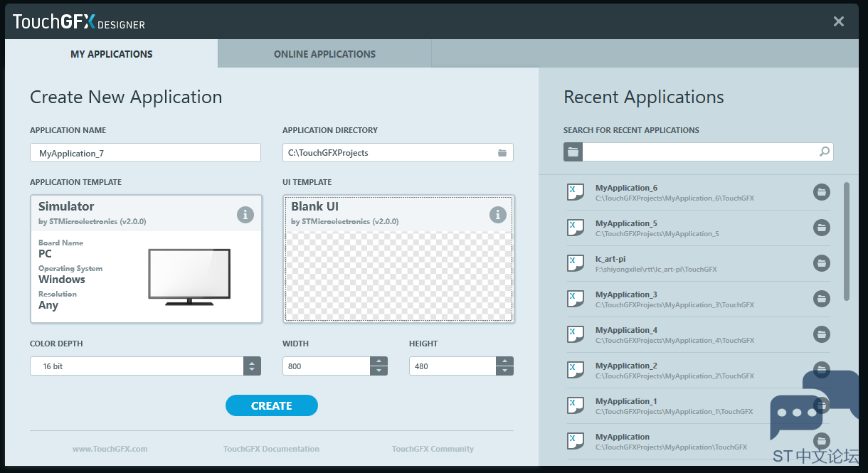Open folder of MyApplication_5
Screen dimensions: 868x473
click(x=822, y=228)
